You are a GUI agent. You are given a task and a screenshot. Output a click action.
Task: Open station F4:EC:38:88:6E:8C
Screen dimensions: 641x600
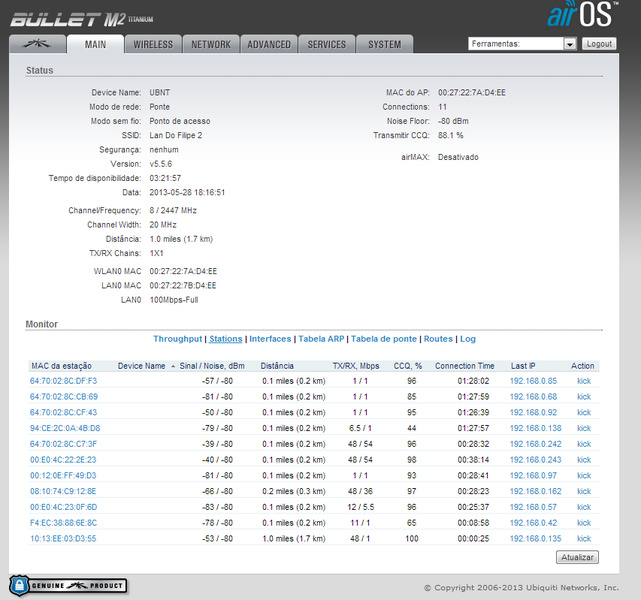click(63, 523)
